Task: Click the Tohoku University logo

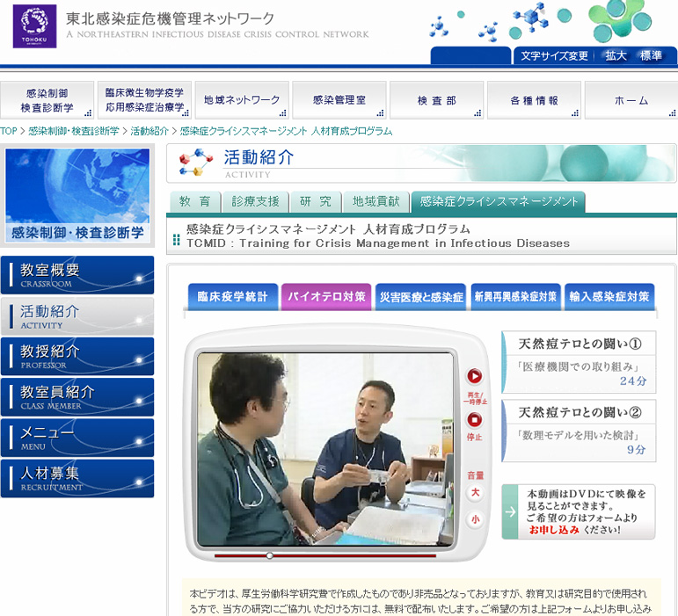Action: [x=34, y=26]
